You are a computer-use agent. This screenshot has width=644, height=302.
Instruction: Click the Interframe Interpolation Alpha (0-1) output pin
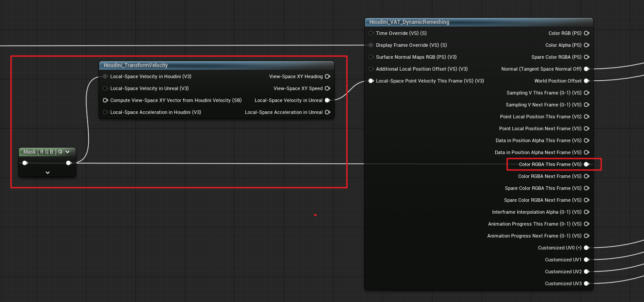coord(586,212)
